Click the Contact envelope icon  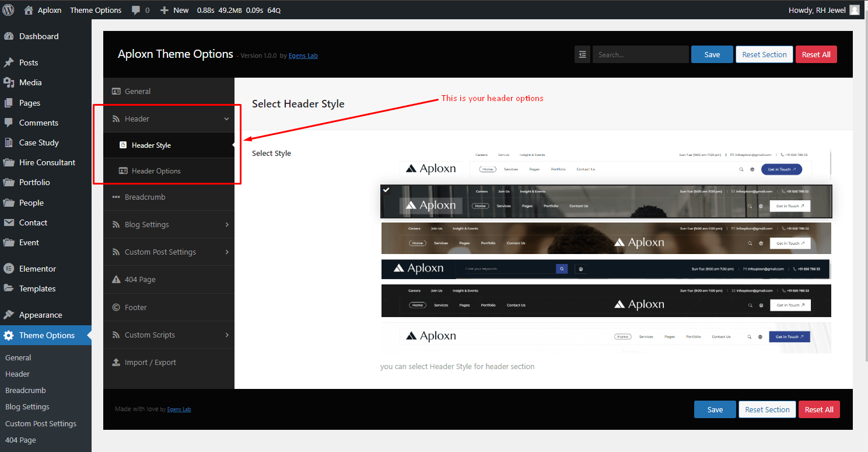click(9, 222)
